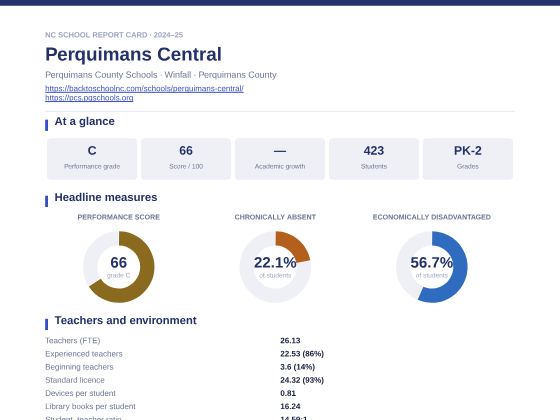560x420 pixels.
Task: Click the value 24.32 (93%)
Action: point(302,380)
